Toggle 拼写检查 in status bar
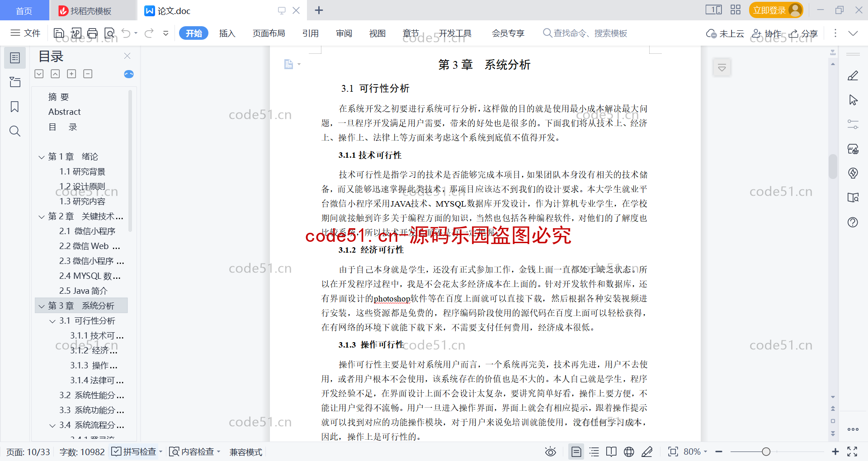This screenshot has width=868, height=461. pos(137,452)
